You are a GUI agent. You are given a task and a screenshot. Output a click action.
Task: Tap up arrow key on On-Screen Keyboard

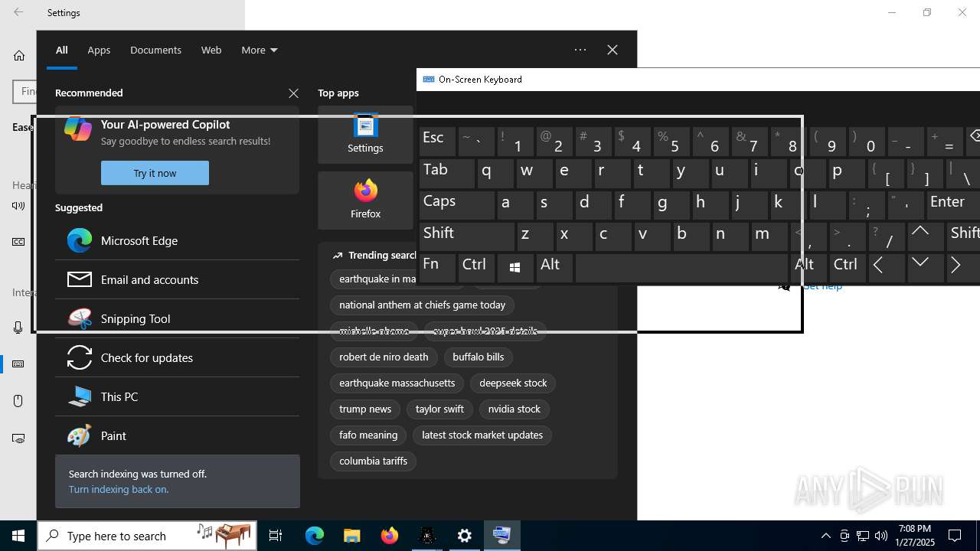[x=926, y=236]
